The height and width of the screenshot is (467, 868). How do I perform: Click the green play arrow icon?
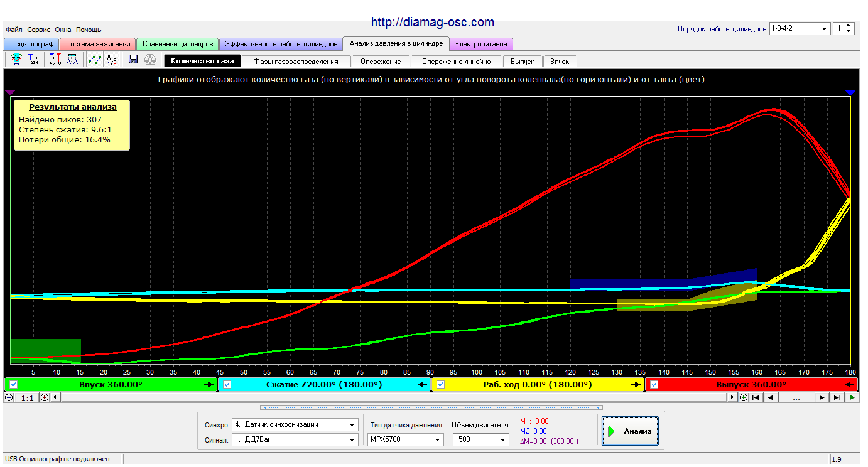point(852,397)
